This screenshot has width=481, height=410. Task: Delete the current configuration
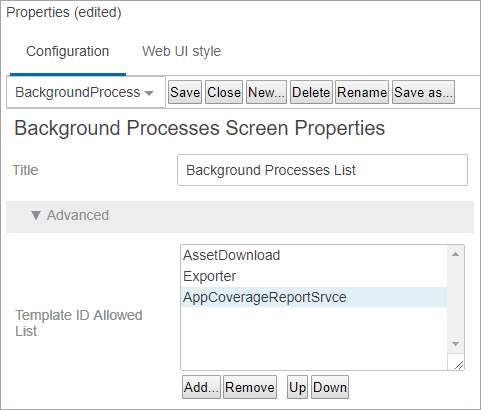point(311,92)
